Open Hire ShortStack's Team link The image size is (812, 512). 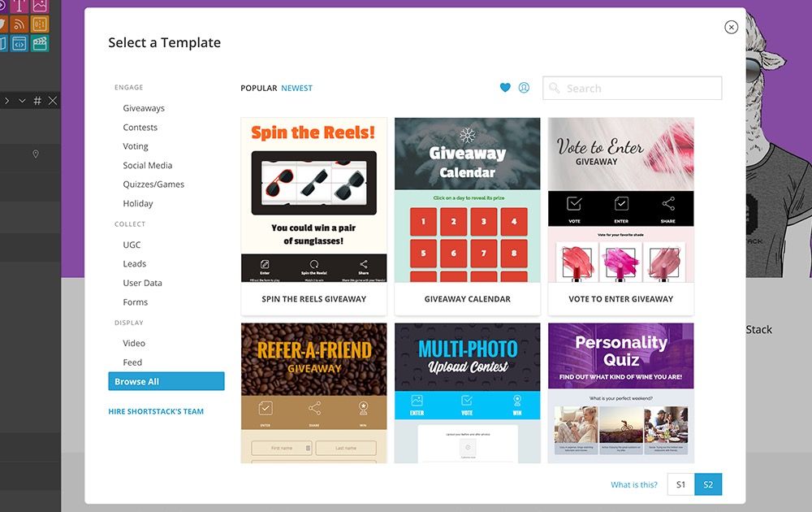pos(156,411)
